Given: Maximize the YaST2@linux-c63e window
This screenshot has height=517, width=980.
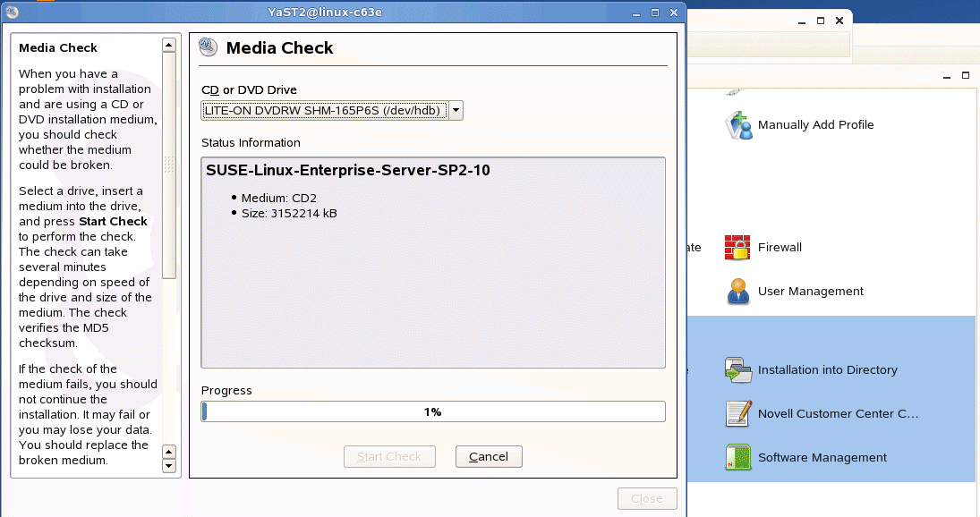Looking at the screenshot, I should (x=655, y=13).
